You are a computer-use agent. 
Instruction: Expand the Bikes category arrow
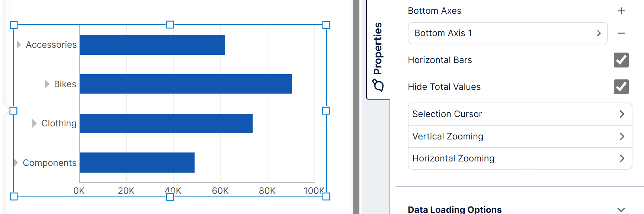point(47,84)
